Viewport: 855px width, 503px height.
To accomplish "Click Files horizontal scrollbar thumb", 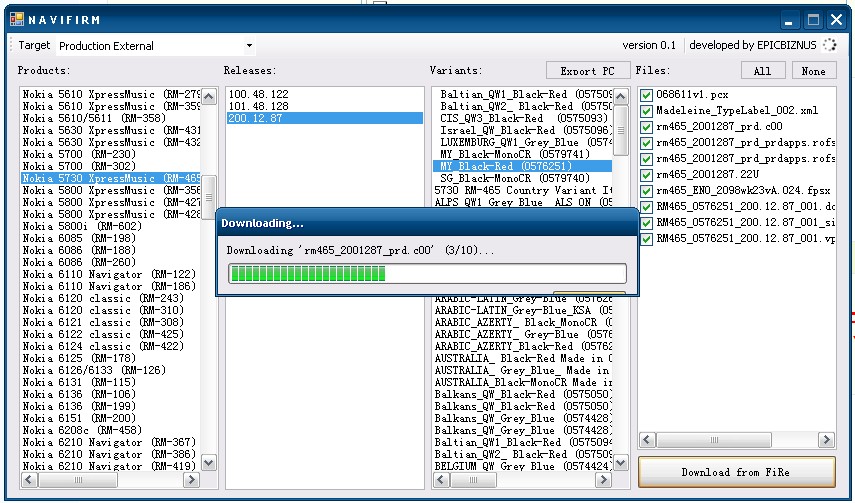I will click(x=714, y=440).
